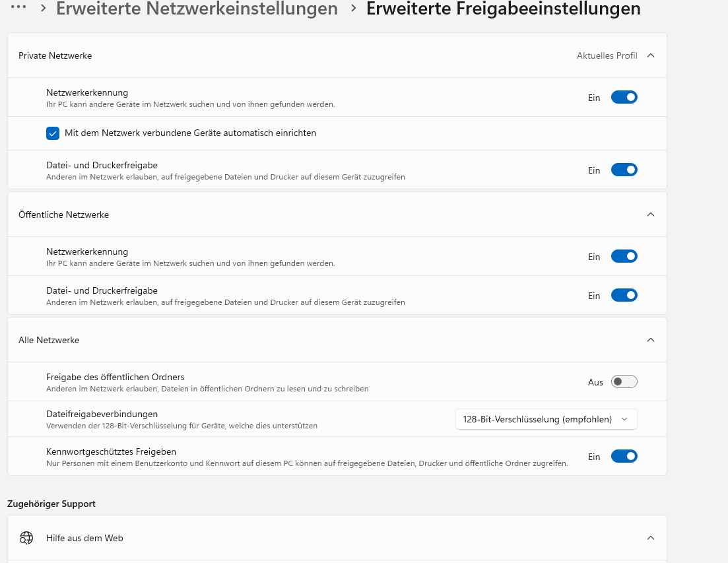Image resolution: width=728 pixels, height=563 pixels.
Task: Collapse the Öffentliche Netzwerke section chevron
Action: pos(651,215)
